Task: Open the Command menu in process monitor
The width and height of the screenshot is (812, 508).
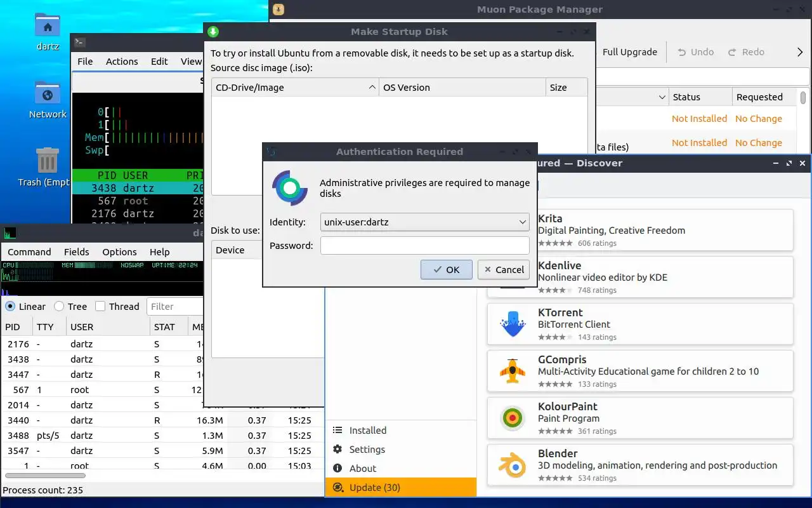Action: tap(29, 251)
